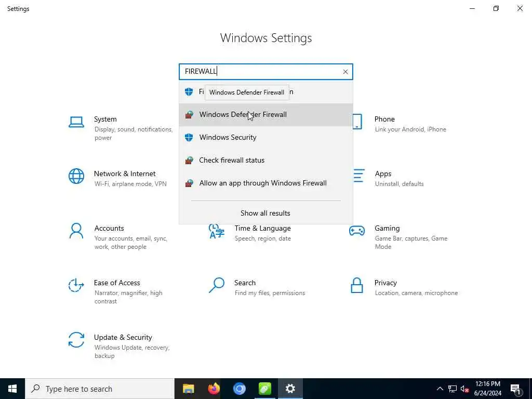Click the Update & Security refresh icon

(x=76, y=340)
